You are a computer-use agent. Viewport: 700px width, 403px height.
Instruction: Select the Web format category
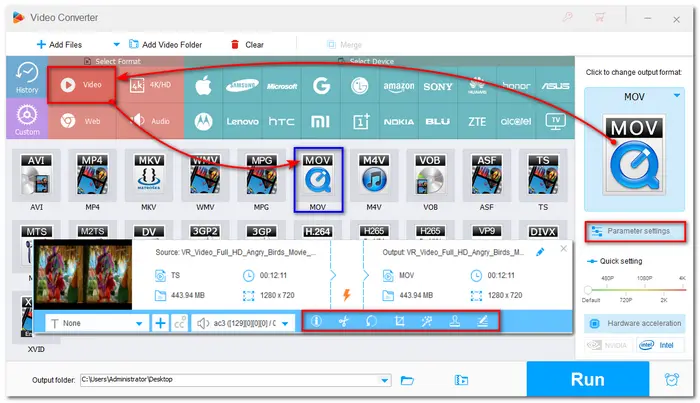pyautogui.click(x=81, y=121)
